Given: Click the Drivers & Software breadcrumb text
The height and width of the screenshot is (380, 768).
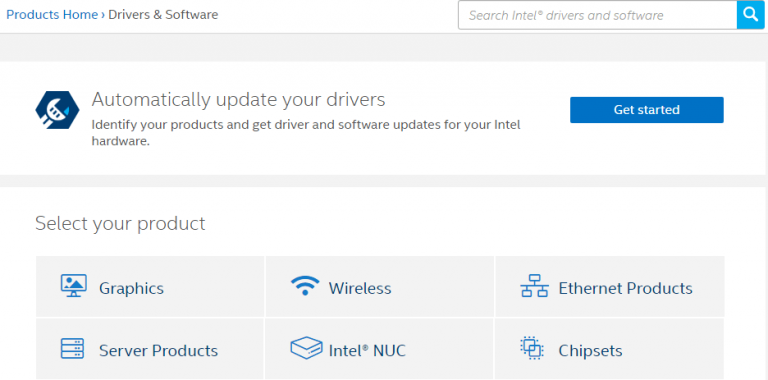Looking at the screenshot, I should point(163,15).
